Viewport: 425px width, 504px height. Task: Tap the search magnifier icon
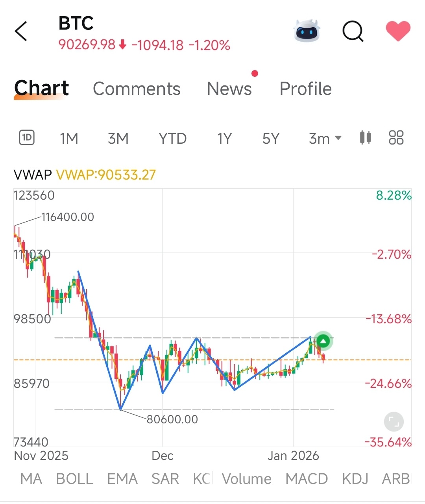tap(353, 31)
